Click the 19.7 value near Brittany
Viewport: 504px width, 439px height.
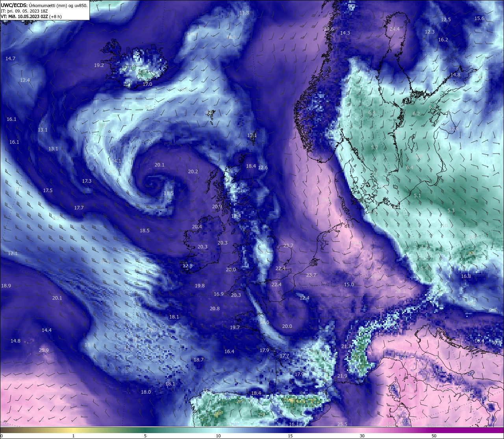(235, 328)
